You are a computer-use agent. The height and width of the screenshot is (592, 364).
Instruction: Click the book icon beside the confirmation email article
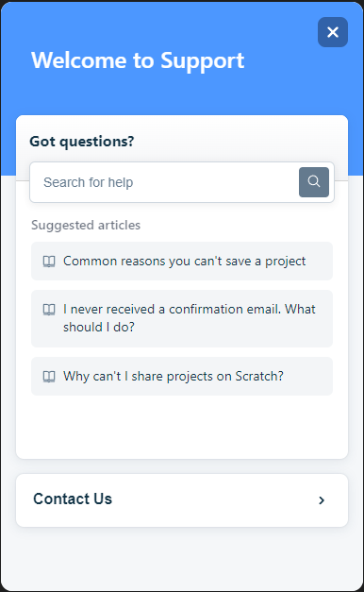(49, 310)
